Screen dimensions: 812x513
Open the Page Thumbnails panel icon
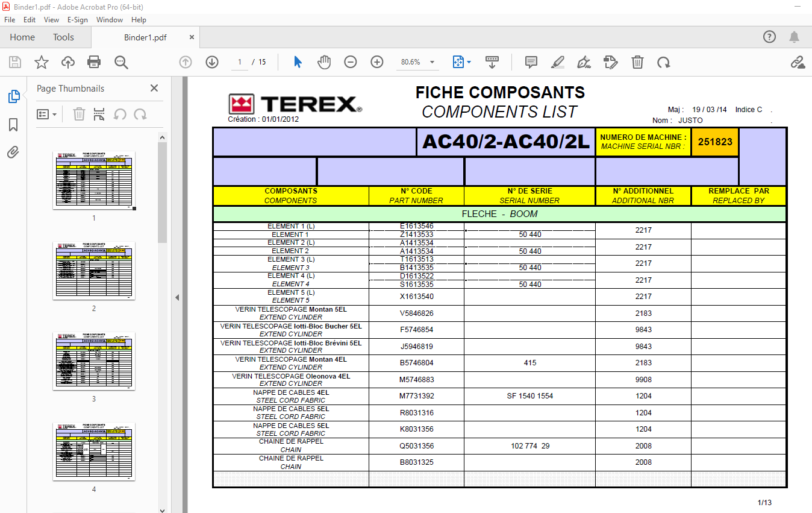click(x=13, y=96)
